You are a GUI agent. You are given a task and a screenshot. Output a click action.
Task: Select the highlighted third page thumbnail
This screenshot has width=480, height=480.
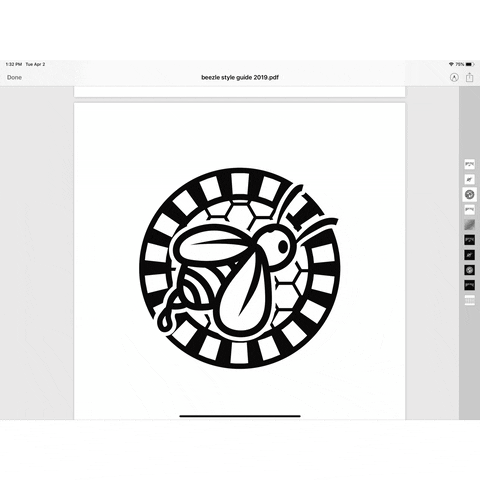point(469,195)
